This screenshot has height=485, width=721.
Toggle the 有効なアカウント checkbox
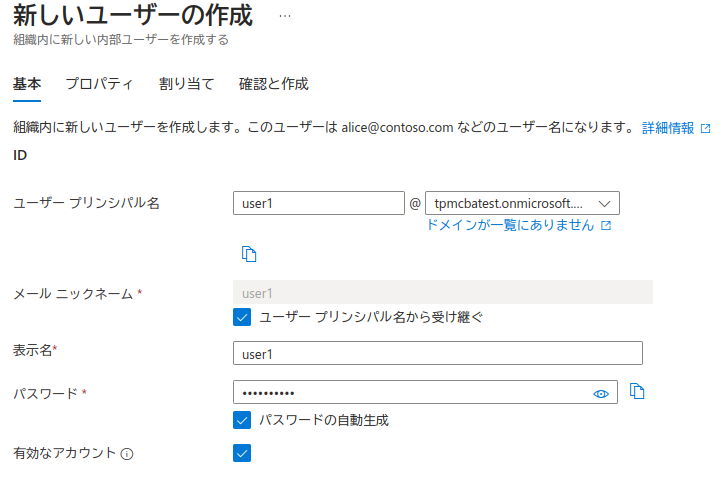point(241,453)
